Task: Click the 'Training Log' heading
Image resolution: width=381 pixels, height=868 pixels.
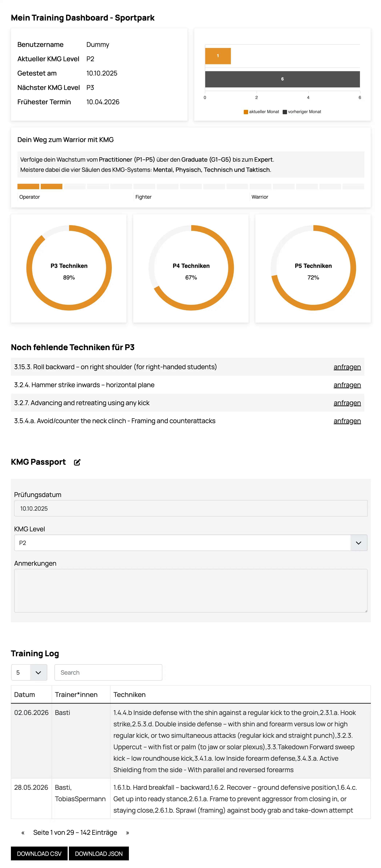Action: click(35, 653)
